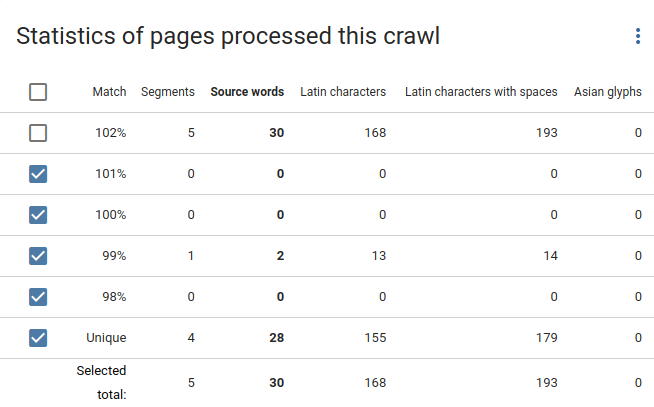Click Latin characters value 13 in 99% row
This screenshot has width=654, height=407.
[x=379, y=256]
